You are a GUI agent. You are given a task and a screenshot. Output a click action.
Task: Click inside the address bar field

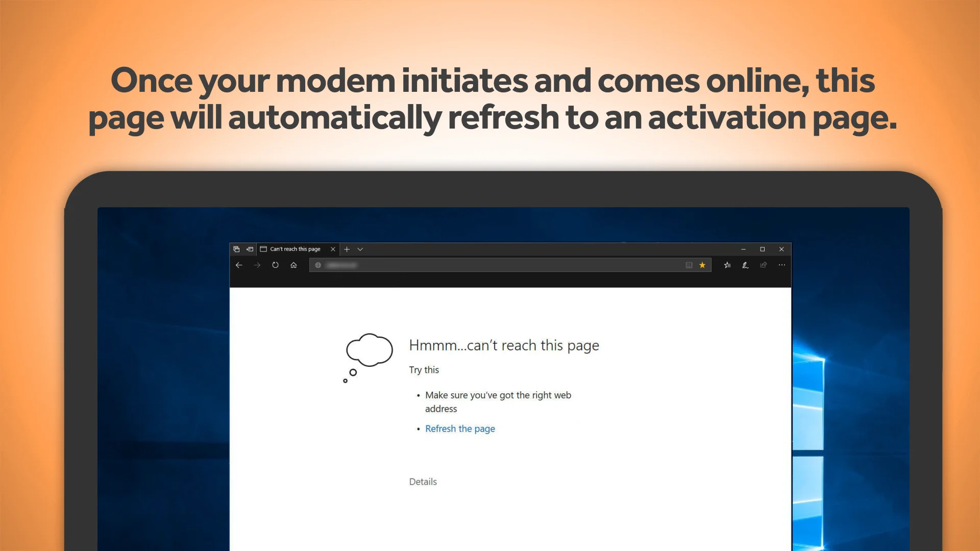click(500, 265)
